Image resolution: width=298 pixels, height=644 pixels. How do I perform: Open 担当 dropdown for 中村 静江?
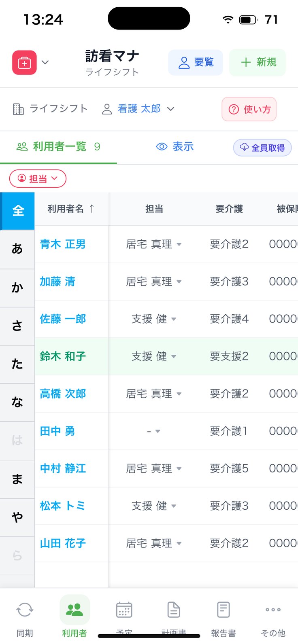154,468
